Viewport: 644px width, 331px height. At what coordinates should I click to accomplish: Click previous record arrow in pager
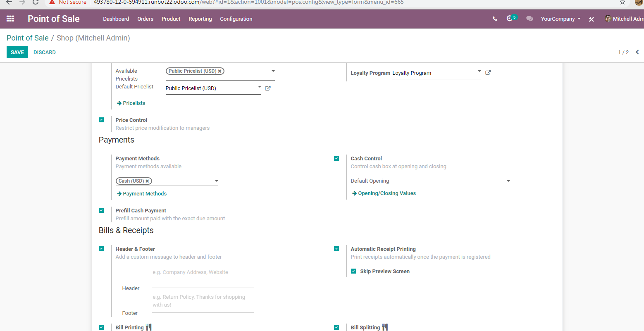637,52
